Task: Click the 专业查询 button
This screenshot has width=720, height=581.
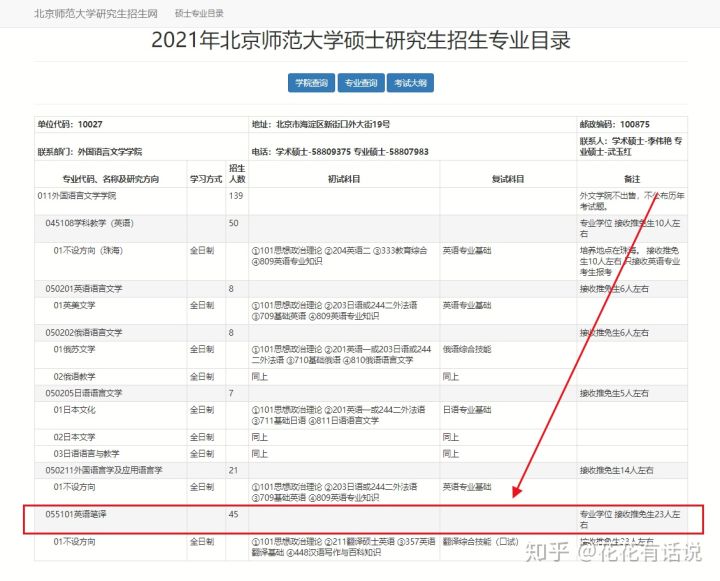Action: click(x=361, y=83)
